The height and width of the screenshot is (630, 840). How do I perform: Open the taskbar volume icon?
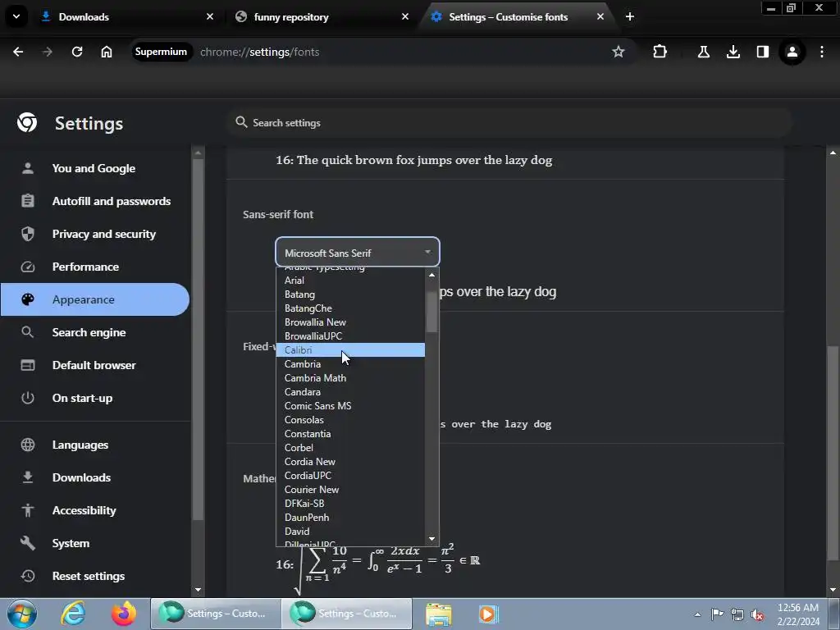coord(757,614)
